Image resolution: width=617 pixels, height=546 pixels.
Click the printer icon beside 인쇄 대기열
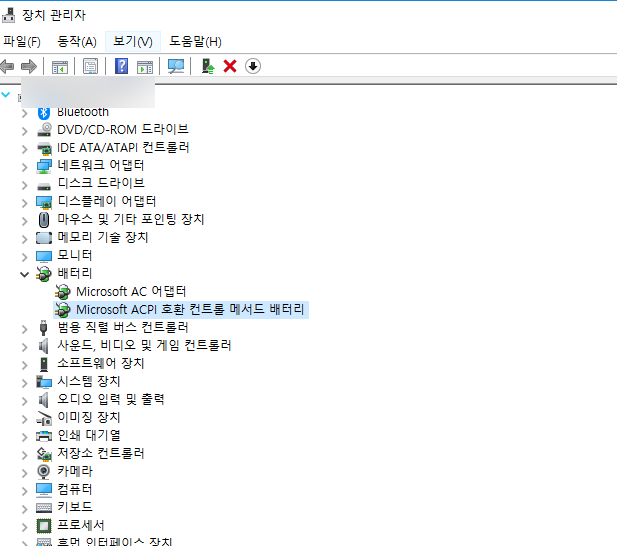pyautogui.click(x=44, y=435)
